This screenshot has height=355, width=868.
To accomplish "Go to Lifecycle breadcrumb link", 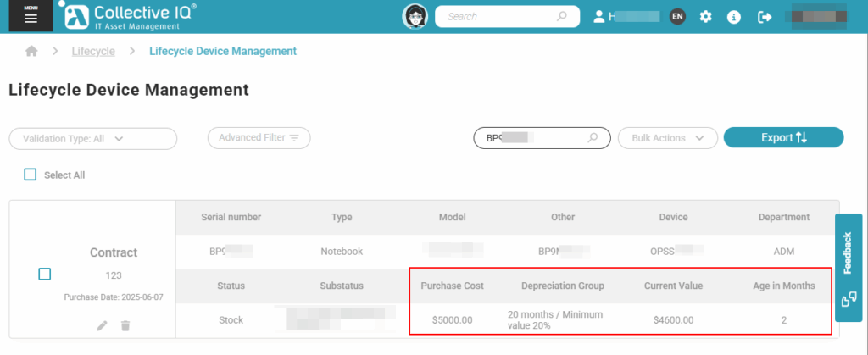I will (x=93, y=51).
